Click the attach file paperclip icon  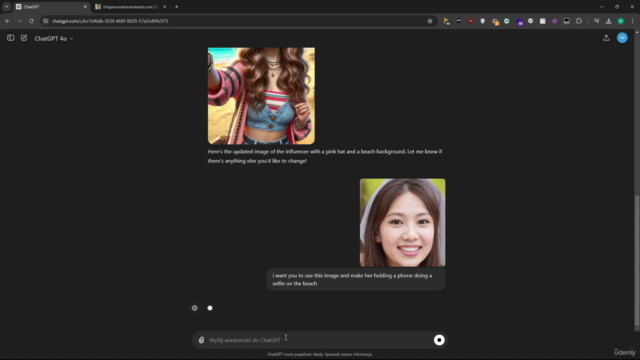[x=201, y=340]
